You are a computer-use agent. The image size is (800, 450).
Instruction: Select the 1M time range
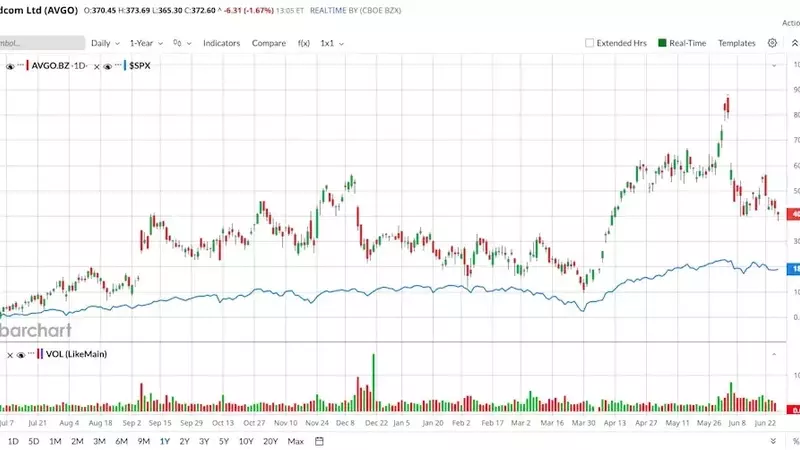(55, 441)
